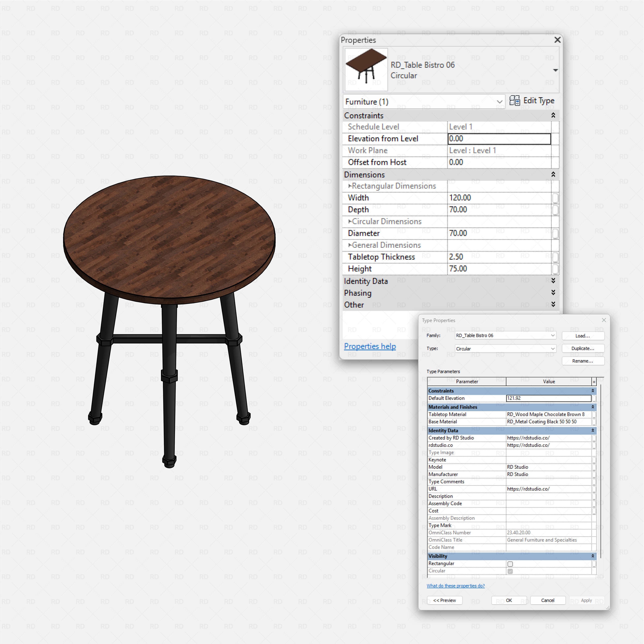Click OK in Type Properties

509,600
